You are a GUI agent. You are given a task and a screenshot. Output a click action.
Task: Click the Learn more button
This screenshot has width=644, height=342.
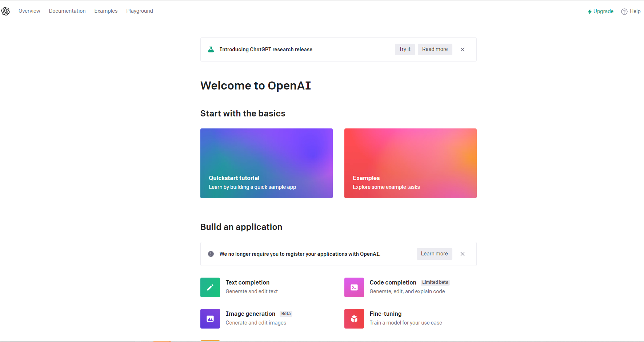pos(435,254)
